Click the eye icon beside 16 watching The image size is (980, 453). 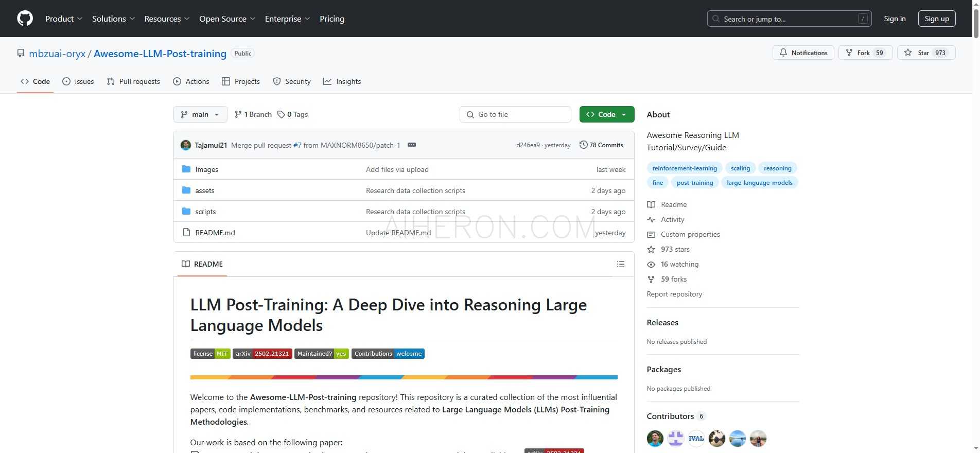pos(651,264)
